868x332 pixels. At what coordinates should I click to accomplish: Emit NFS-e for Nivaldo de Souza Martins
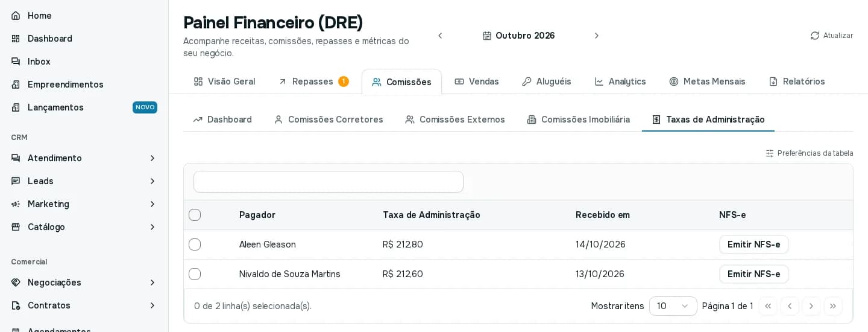tap(754, 274)
